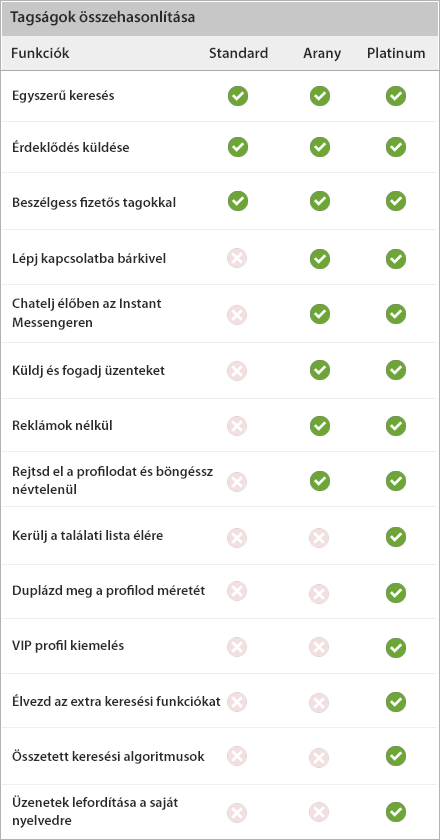The height and width of the screenshot is (840, 440).
Task: Click Platinum checkmark for Beszélgess fizetős tagokkal
Action: (396, 201)
